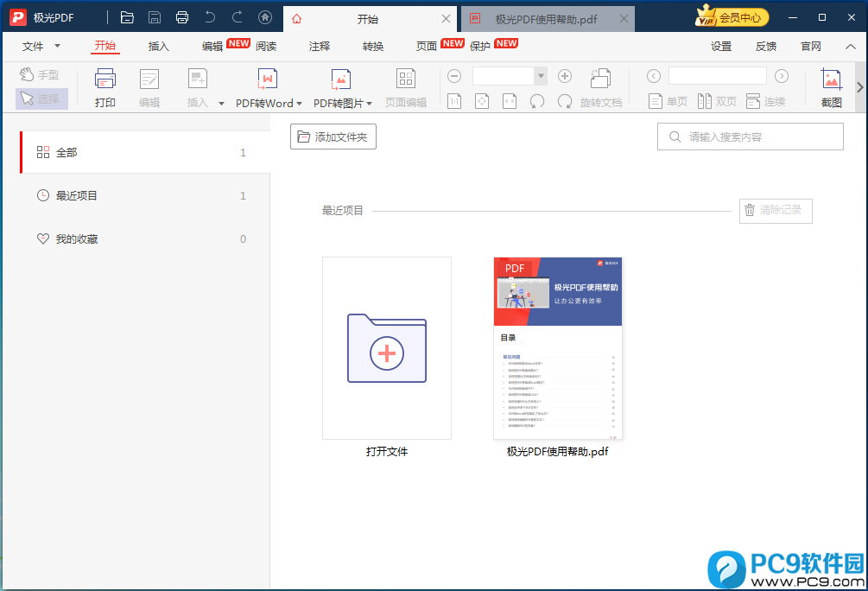This screenshot has height=591, width=868.
Task: Click the 打开文件 folder tile
Action: (x=387, y=348)
